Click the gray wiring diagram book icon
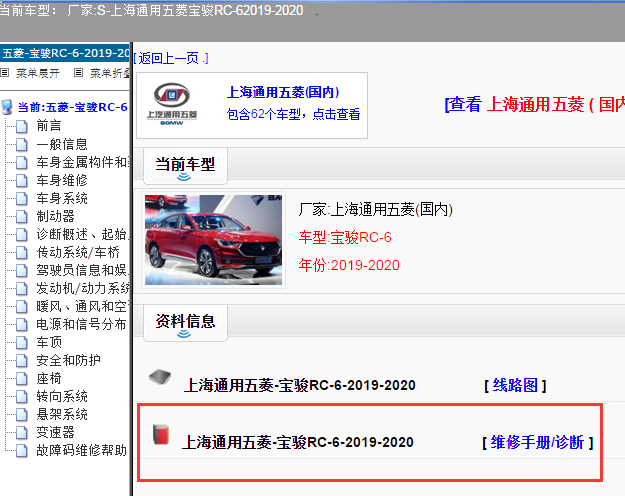 pyautogui.click(x=160, y=377)
